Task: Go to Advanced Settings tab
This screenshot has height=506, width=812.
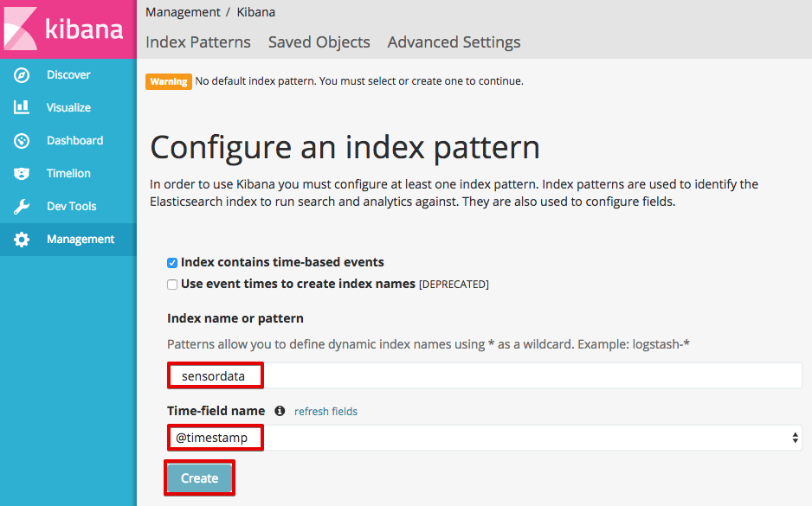Action: (x=454, y=42)
